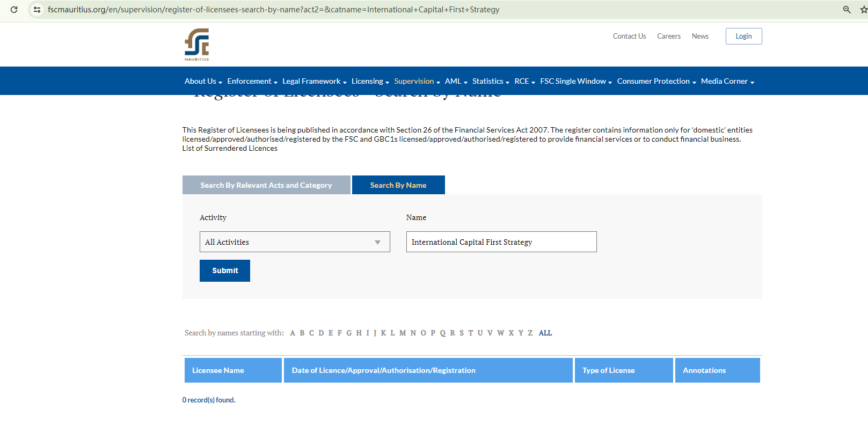Open the News link
868x425 pixels.
tap(700, 36)
